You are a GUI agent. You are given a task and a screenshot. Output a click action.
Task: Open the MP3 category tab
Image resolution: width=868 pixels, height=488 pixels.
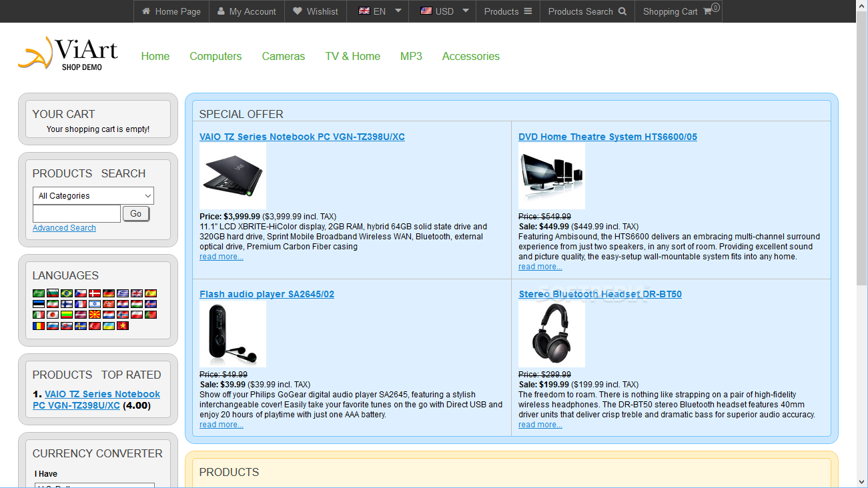tap(411, 56)
